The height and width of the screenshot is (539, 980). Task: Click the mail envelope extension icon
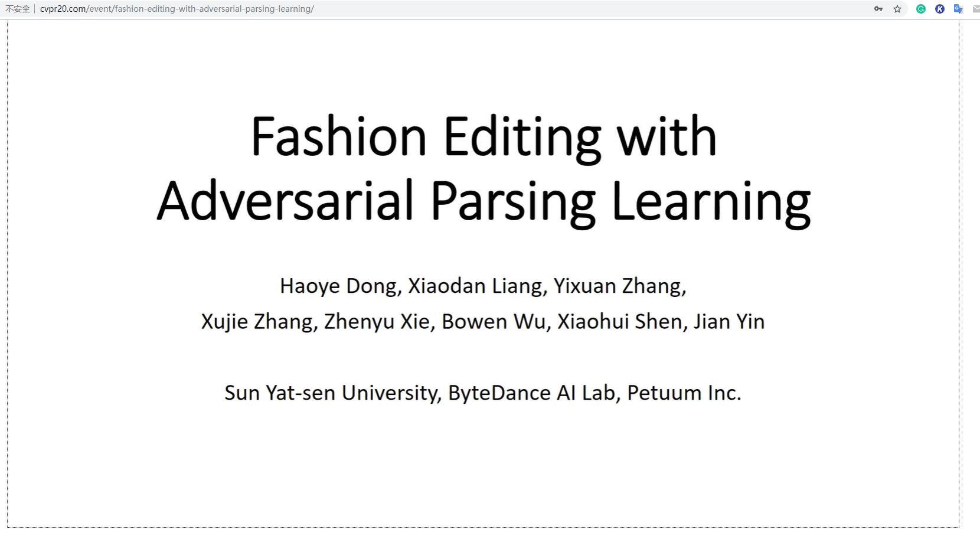(976, 9)
